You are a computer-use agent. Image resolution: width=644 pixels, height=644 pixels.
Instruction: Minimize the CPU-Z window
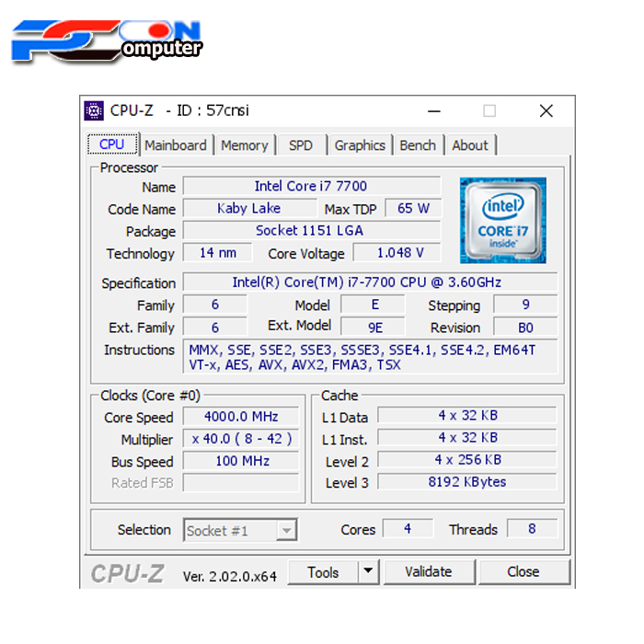(433, 111)
